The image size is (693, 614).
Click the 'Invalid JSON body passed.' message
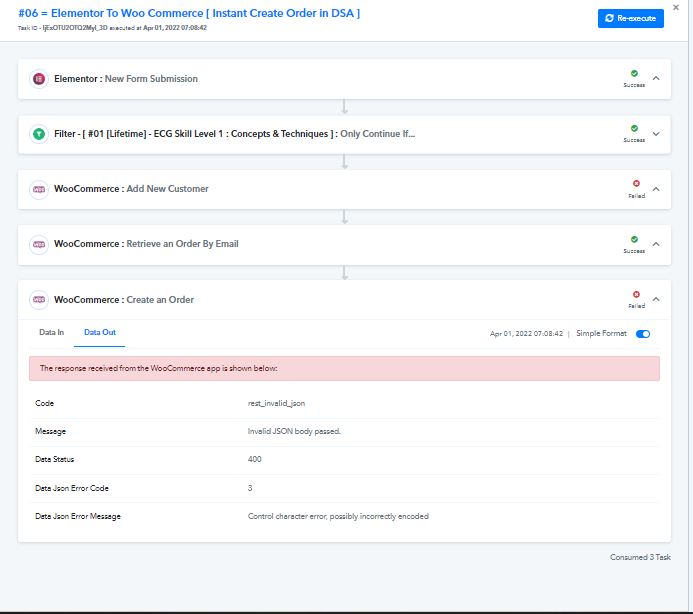(294, 431)
